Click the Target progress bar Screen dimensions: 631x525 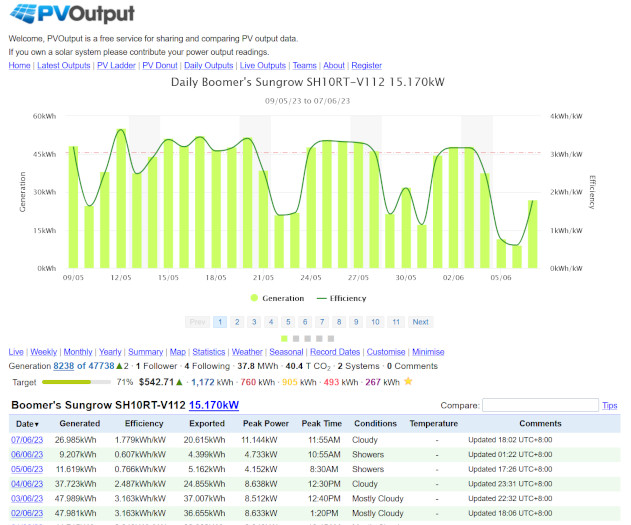[x=76, y=382]
